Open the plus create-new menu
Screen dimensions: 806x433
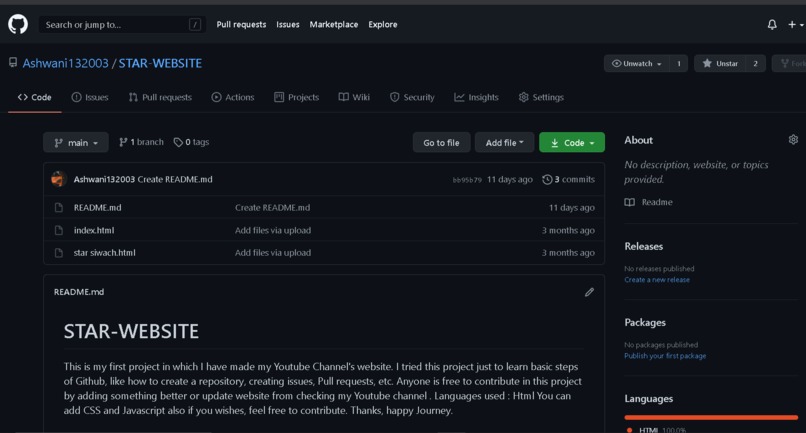[795, 24]
